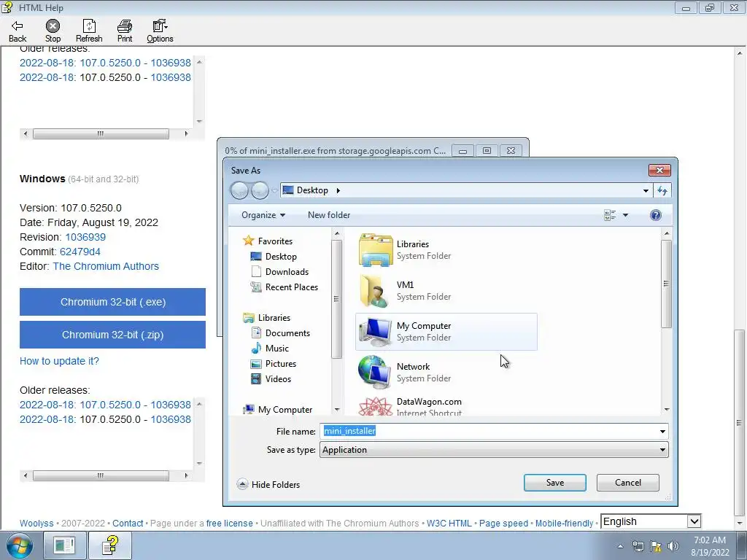Screen dimensions: 747x560
Task: Expand the address bar history dropdown
Action: (646, 190)
